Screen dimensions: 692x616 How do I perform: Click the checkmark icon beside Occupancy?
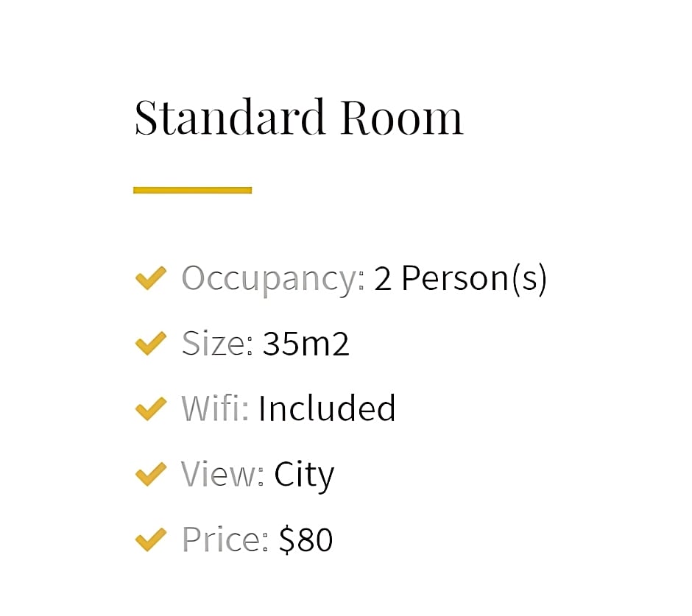(x=151, y=278)
